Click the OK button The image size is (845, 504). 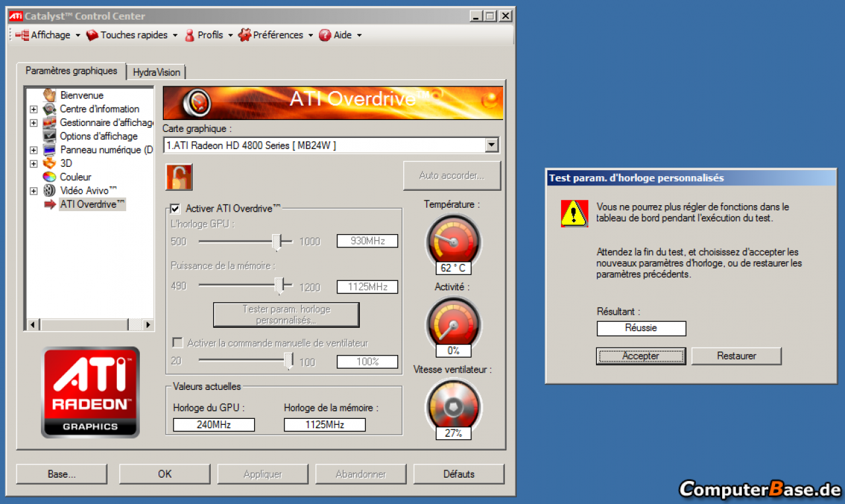tap(165, 474)
